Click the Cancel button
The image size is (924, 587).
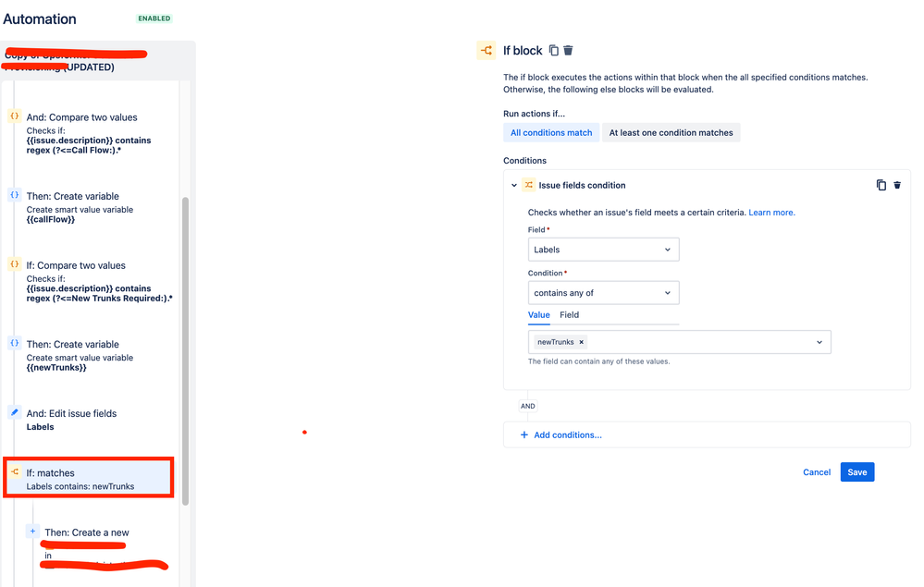coord(817,472)
